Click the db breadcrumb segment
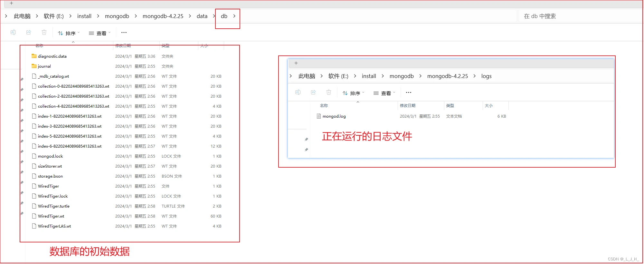The height and width of the screenshot is (264, 644). [224, 16]
